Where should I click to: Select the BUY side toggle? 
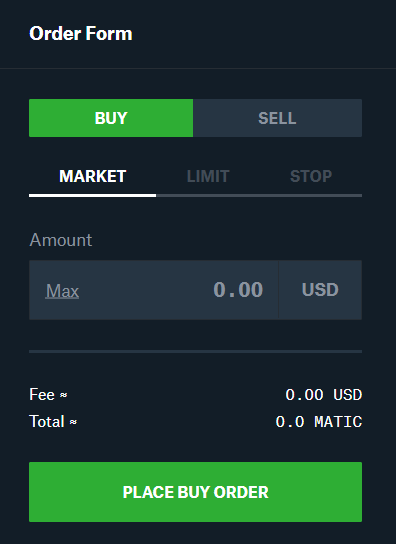[111, 118]
